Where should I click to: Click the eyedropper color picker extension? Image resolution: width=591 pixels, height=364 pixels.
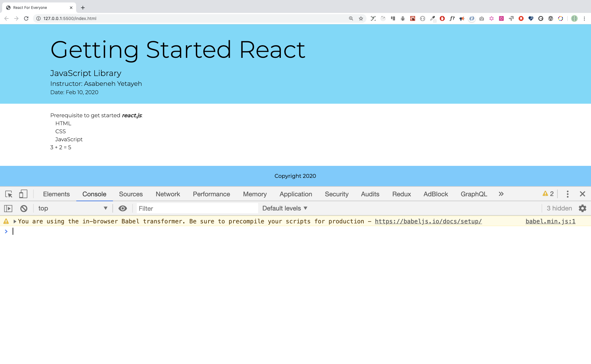pyautogui.click(x=432, y=18)
